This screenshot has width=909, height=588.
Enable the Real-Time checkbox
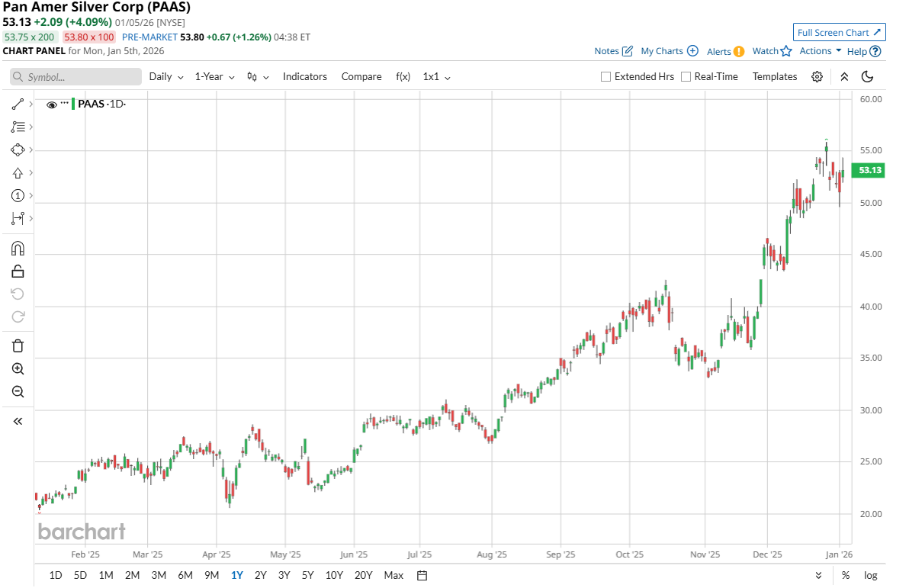(x=686, y=77)
